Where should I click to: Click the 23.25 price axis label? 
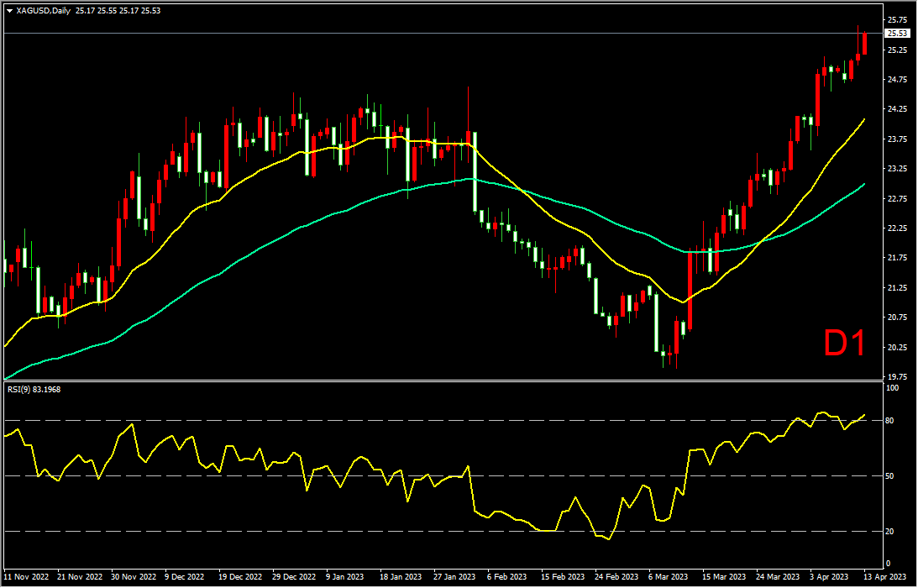(x=896, y=169)
